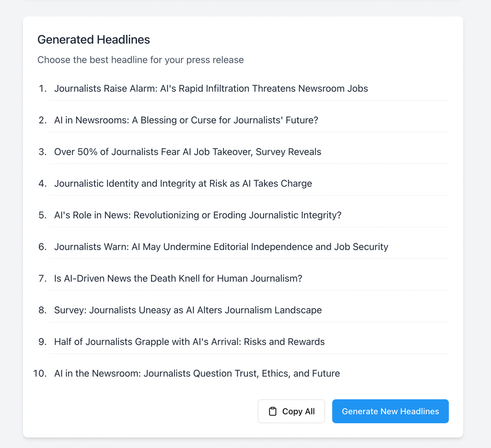Viewport: 491px width, 448px height.
Task: Choose 'Journalists Warn: AI May Undermine Editorial Independence'
Action: [x=221, y=247]
